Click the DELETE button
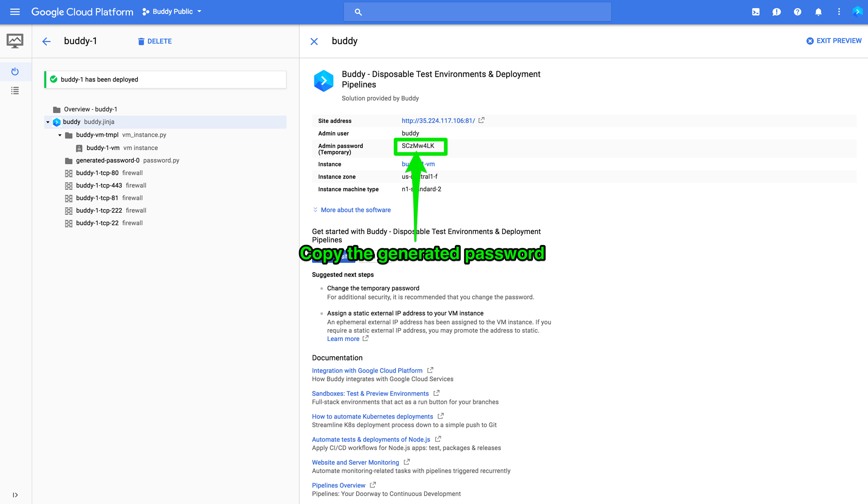The height and width of the screenshot is (504, 868). click(x=155, y=41)
